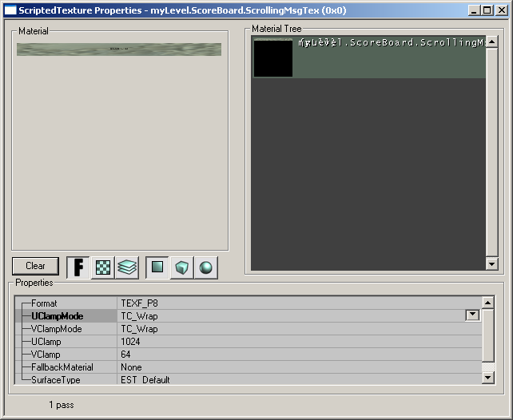
Task: Click properties list scroll up arrow
Action: [x=487, y=303]
